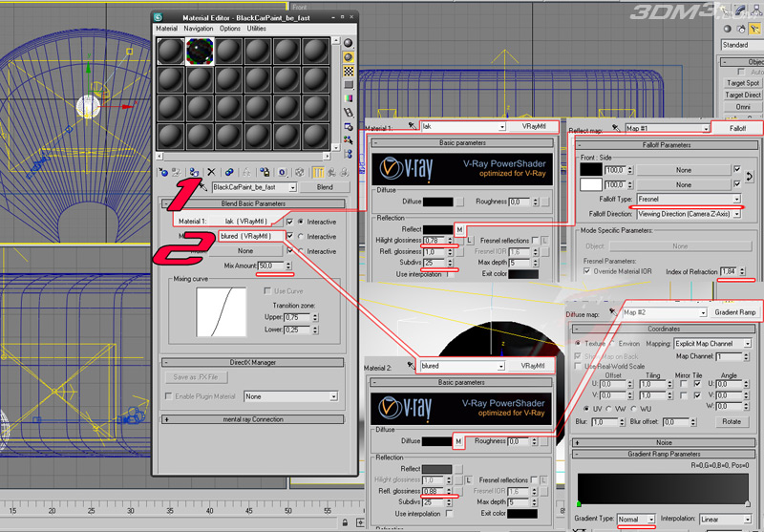Toggle the Backlight icon in side toolbar
The image size is (764, 532).
[x=349, y=55]
